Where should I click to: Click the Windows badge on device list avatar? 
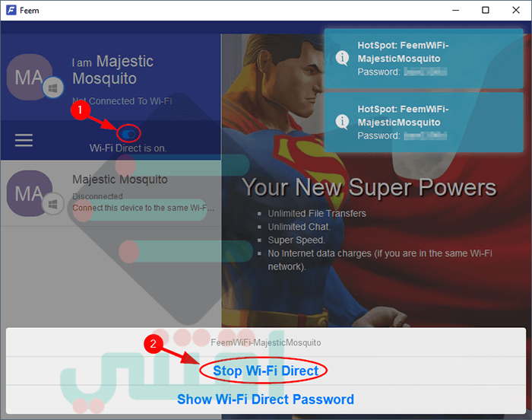(53, 204)
